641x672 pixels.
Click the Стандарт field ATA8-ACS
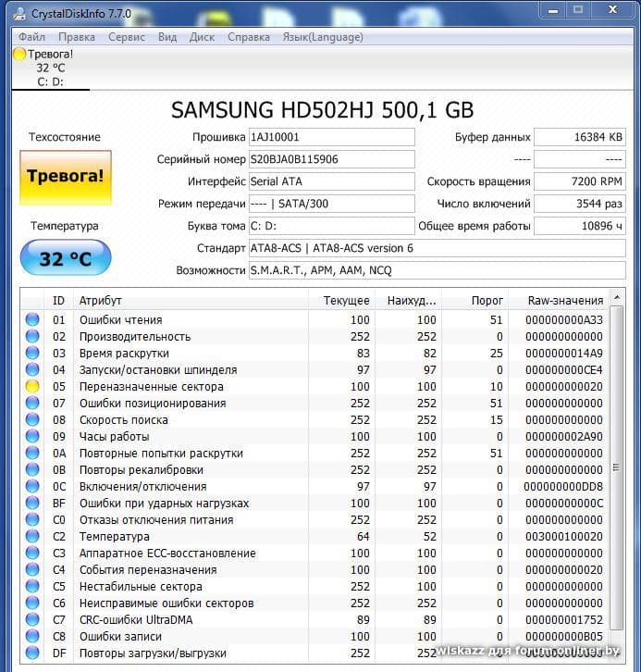[438, 249]
